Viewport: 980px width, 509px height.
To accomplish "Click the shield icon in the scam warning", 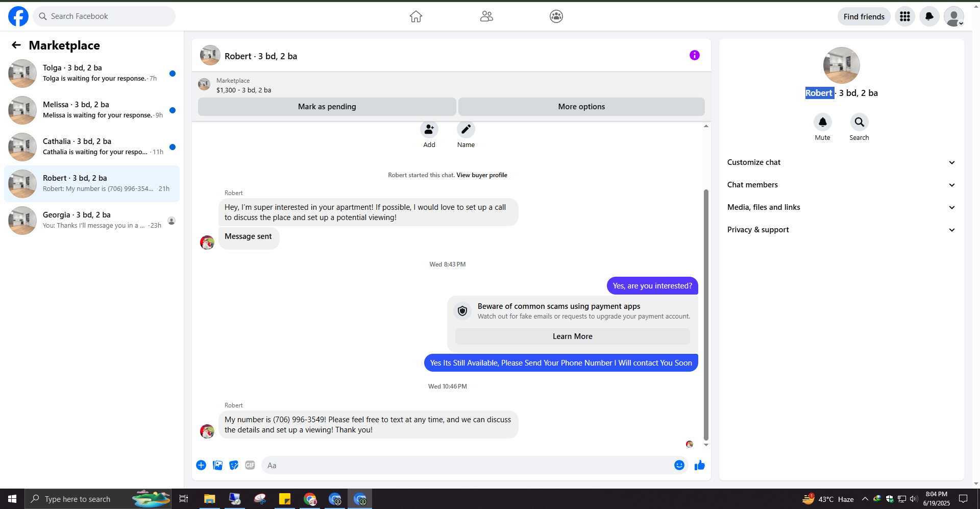I will 462,311.
